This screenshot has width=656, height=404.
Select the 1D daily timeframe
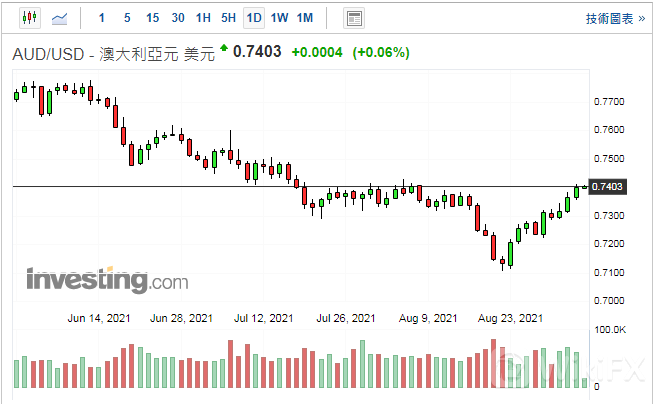[x=254, y=18]
